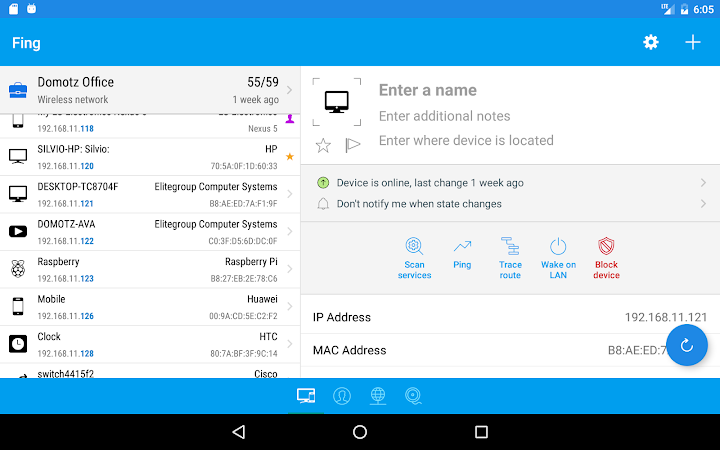Click the battery icon in status bar
This screenshot has height=450, width=720.
pyautogui.click(x=684, y=9)
